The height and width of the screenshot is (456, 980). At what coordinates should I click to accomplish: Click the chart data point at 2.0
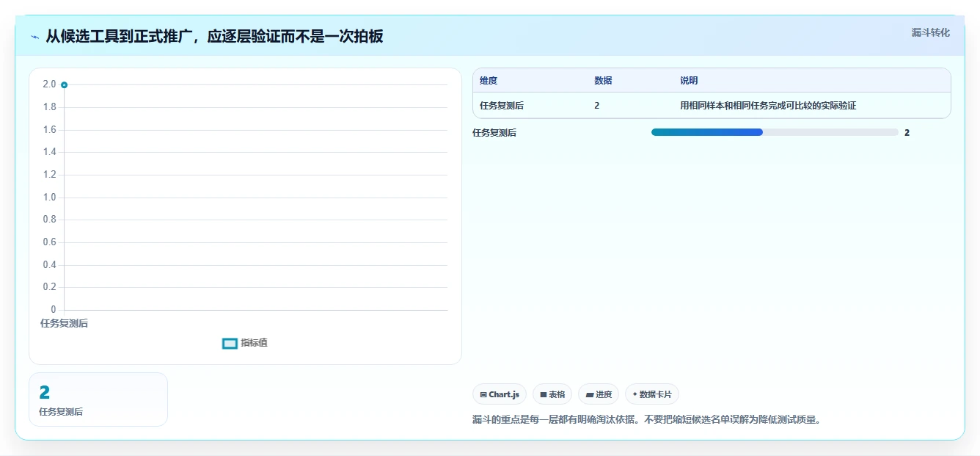coord(64,85)
